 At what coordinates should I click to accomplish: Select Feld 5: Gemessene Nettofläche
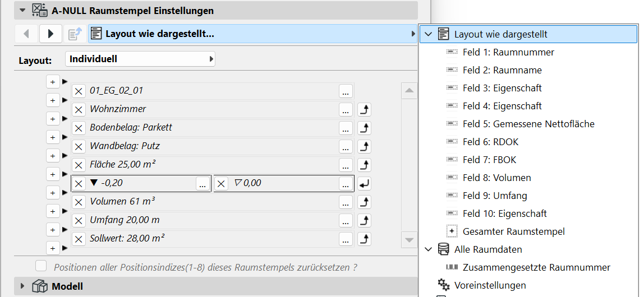(528, 124)
